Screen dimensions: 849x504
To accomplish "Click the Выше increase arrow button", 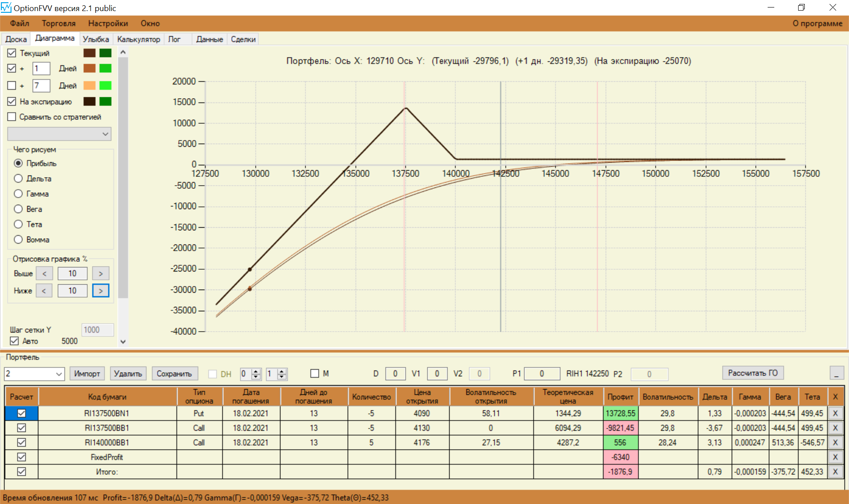I will 101,274.
